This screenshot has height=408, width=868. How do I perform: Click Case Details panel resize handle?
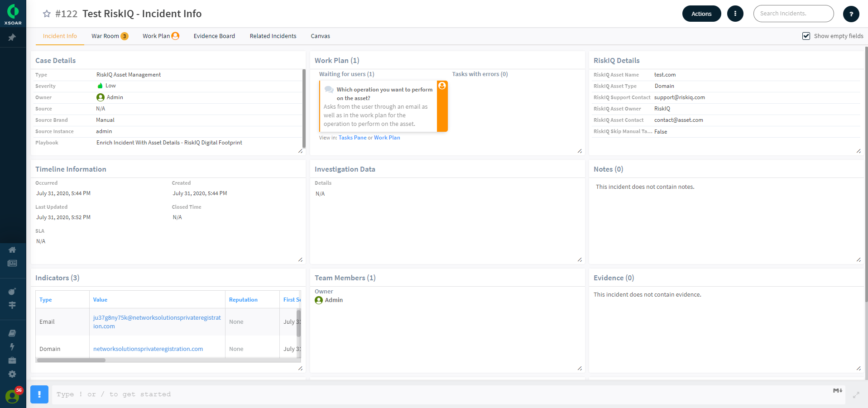300,151
